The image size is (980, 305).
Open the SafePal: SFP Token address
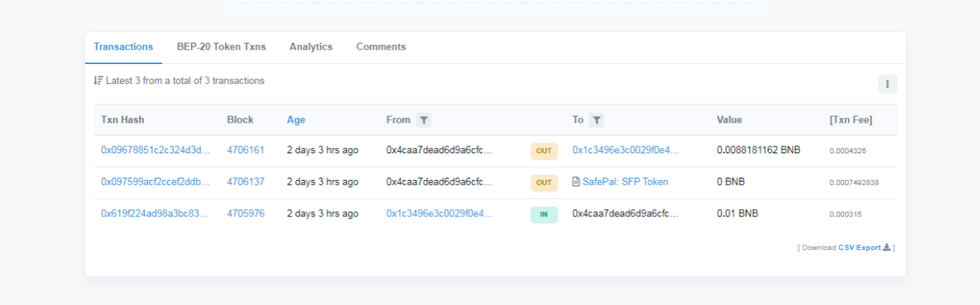coord(625,182)
